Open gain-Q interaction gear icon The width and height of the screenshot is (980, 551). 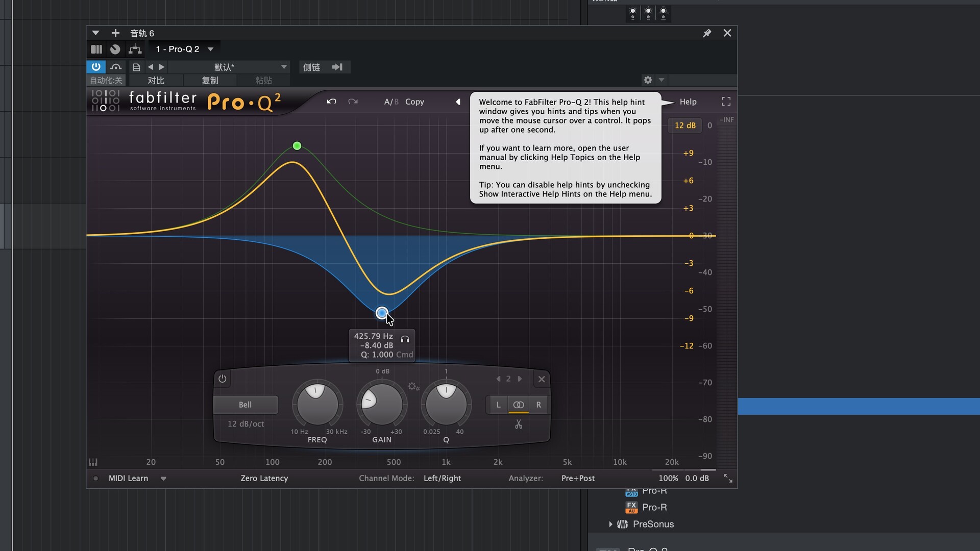point(413,387)
